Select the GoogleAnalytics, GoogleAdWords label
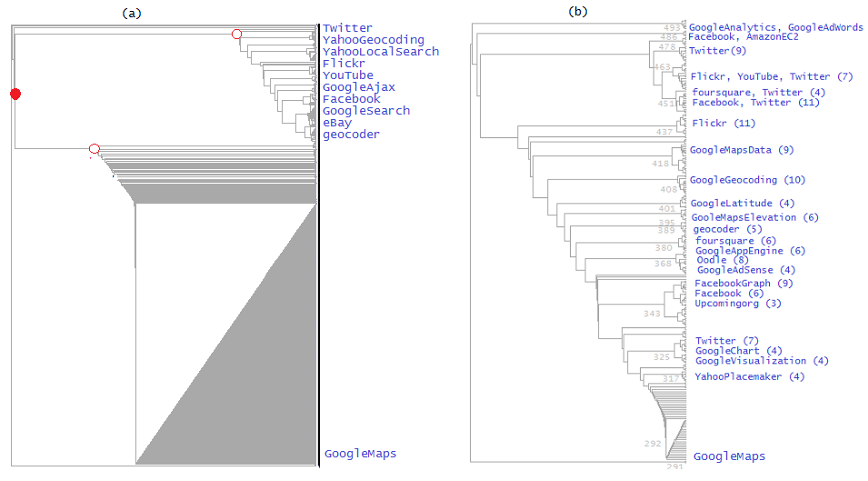The image size is (868, 481). click(775, 27)
